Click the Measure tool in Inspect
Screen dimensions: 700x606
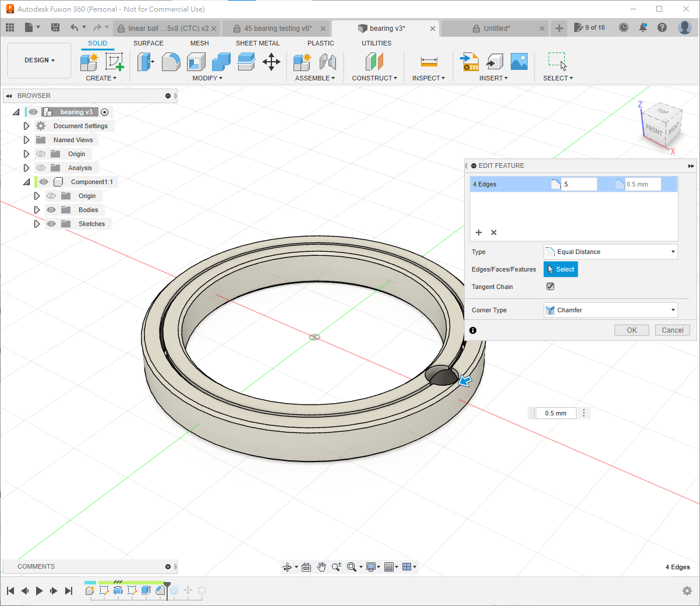pyautogui.click(x=429, y=62)
